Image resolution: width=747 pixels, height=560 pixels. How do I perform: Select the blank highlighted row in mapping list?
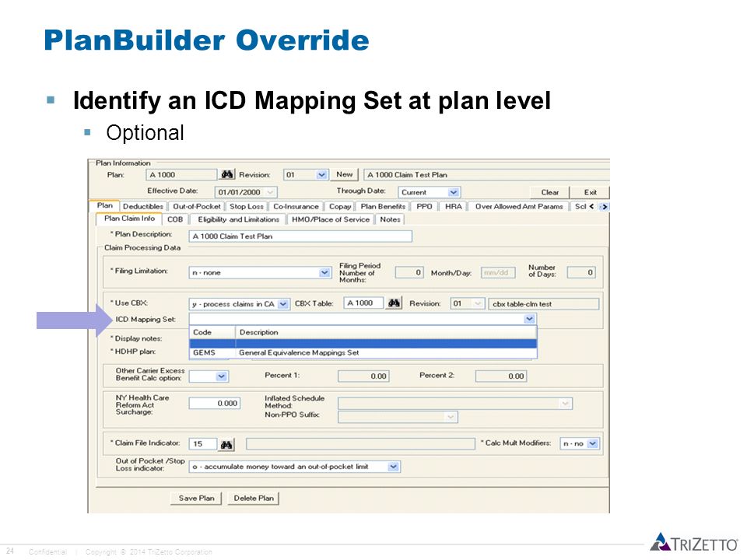point(363,343)
